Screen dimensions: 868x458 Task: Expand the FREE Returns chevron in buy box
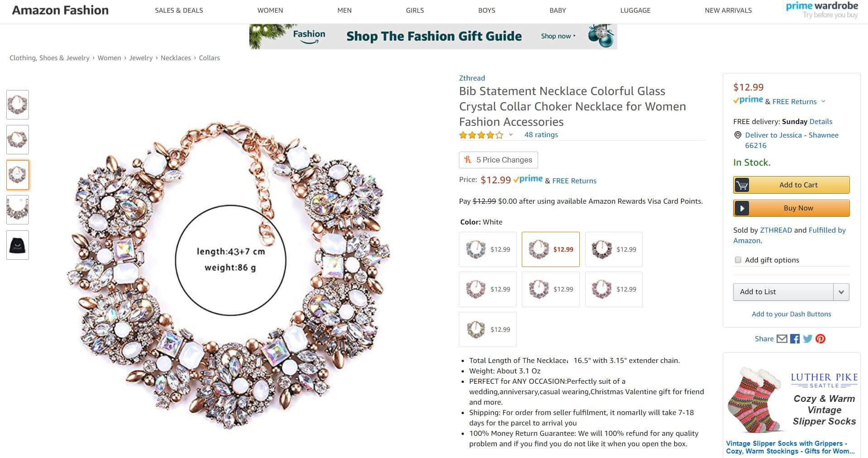pyautogui.click(x=823, y=101)
